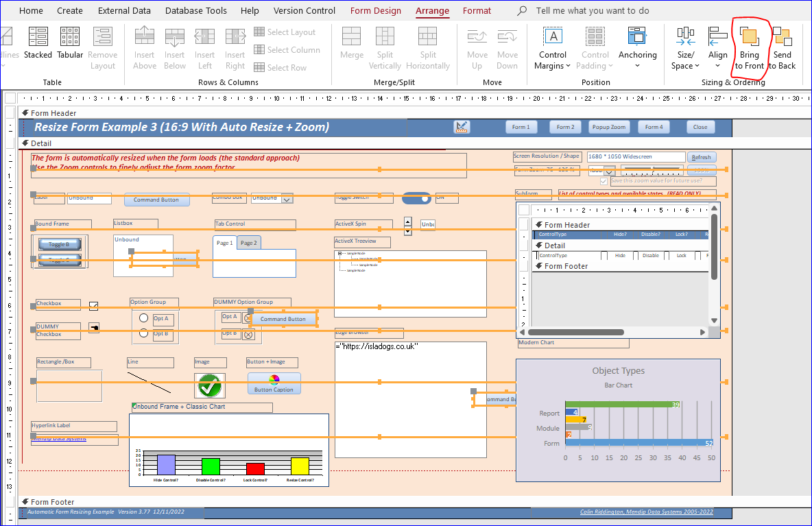Open the Help tab
812x526 pixels.
250,10
